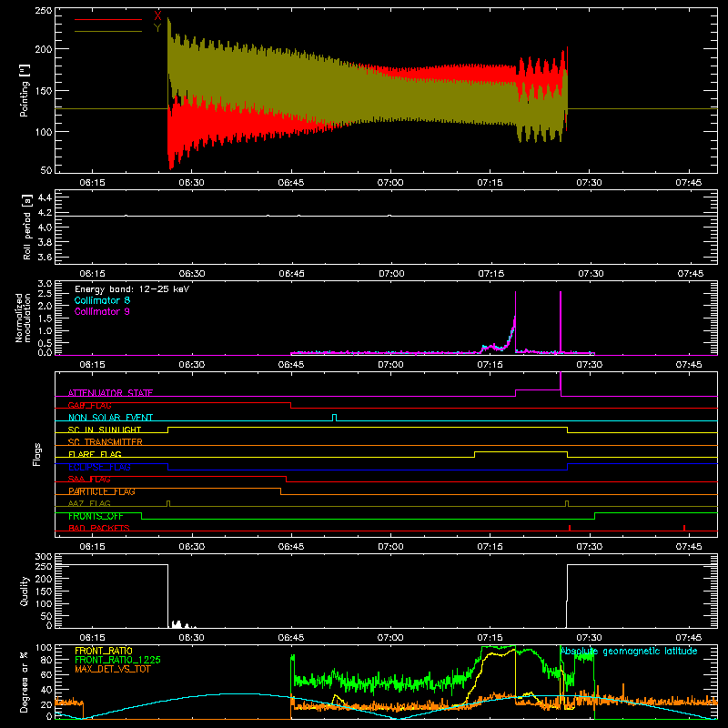The image size is (728, 728).
Task: Click the 250 value on Pointing axis
Action: coord(44,11)
